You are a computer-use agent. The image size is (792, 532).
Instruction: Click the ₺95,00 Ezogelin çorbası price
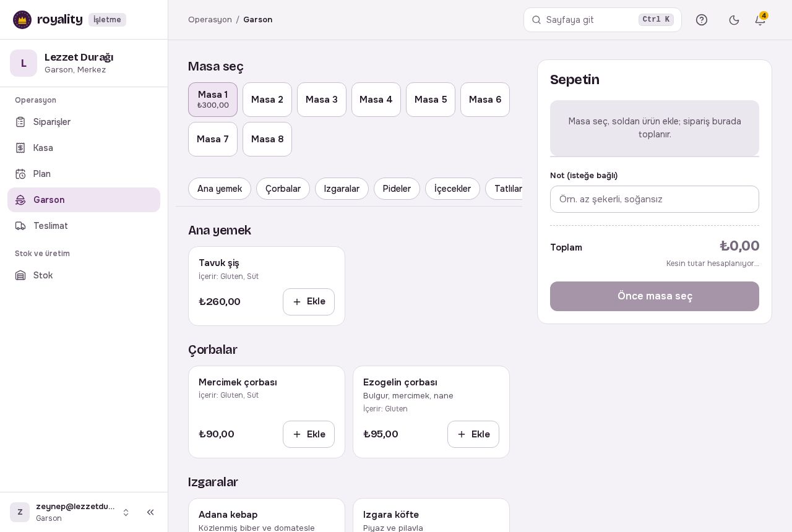[x=381, y=434]
